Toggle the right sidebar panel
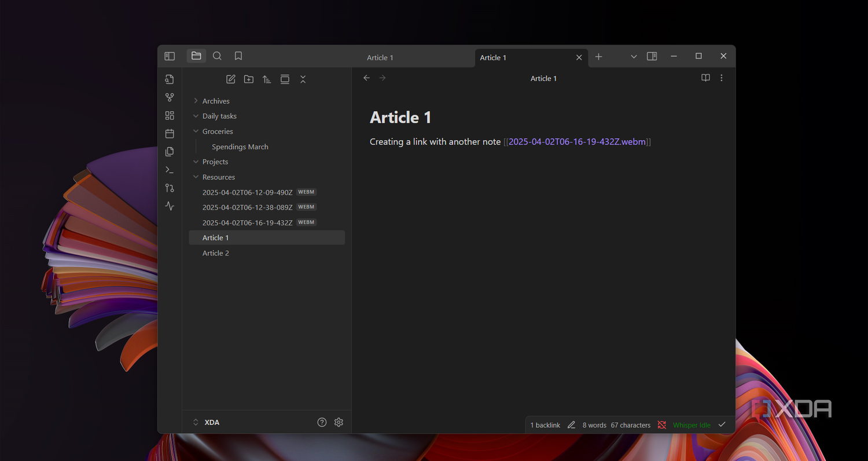 click(x=652, y=56)
